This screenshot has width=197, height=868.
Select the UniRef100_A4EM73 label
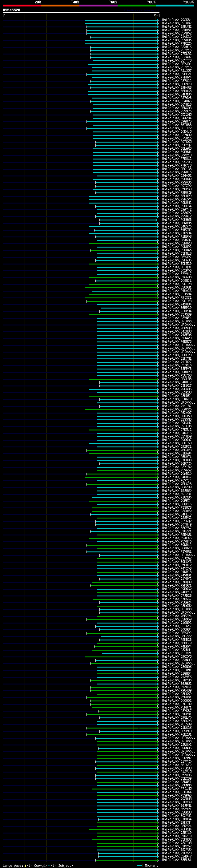tap(177, 341)
